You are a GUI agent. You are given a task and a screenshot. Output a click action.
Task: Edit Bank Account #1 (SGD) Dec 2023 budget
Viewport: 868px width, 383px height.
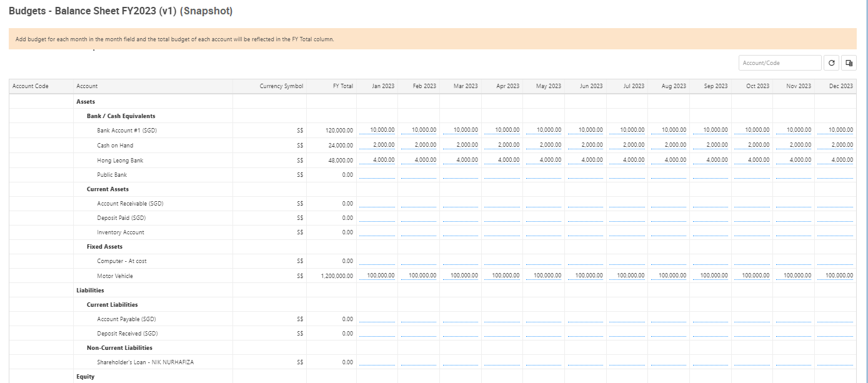pos(836,130)
